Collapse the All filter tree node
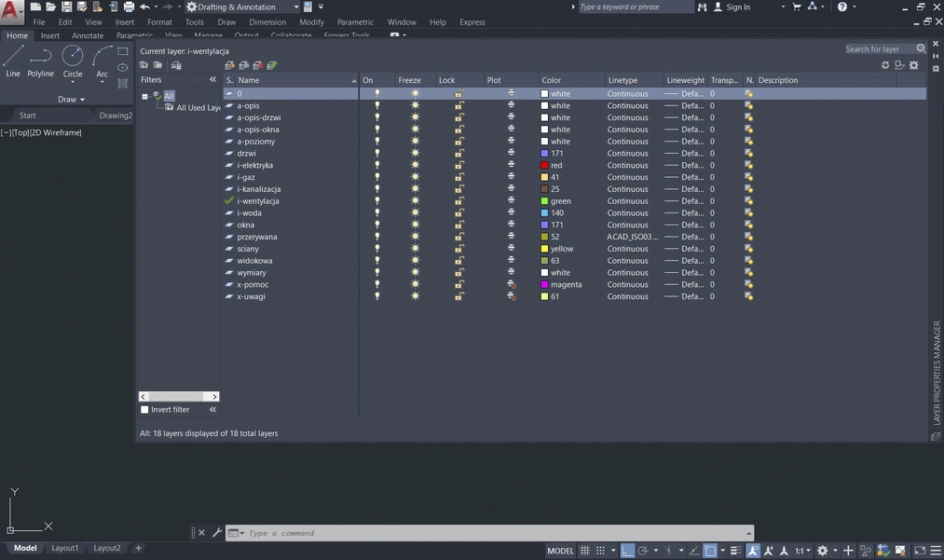 pos(144,96)
